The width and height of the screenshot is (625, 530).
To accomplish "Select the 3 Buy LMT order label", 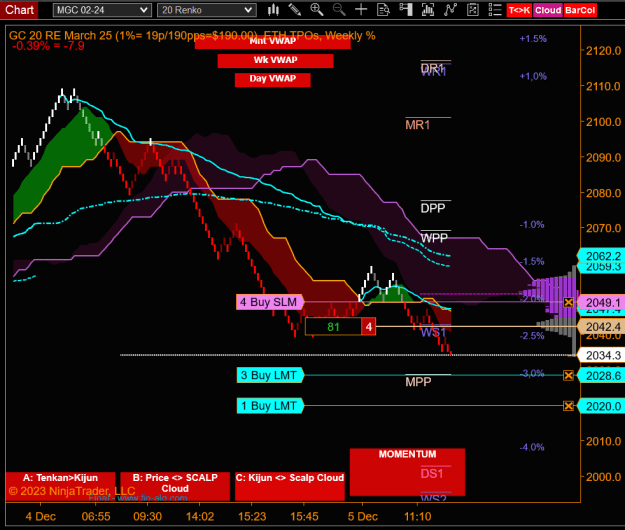I will click(x=270, y=375).
